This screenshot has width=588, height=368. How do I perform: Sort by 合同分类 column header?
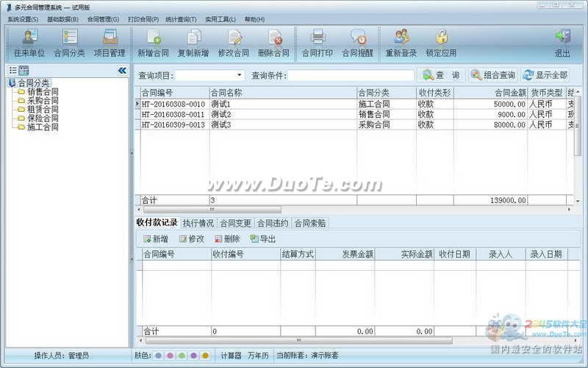387,93
